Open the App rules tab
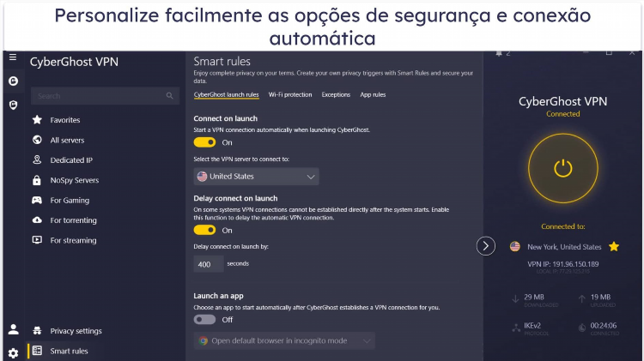 click(373, 95)
